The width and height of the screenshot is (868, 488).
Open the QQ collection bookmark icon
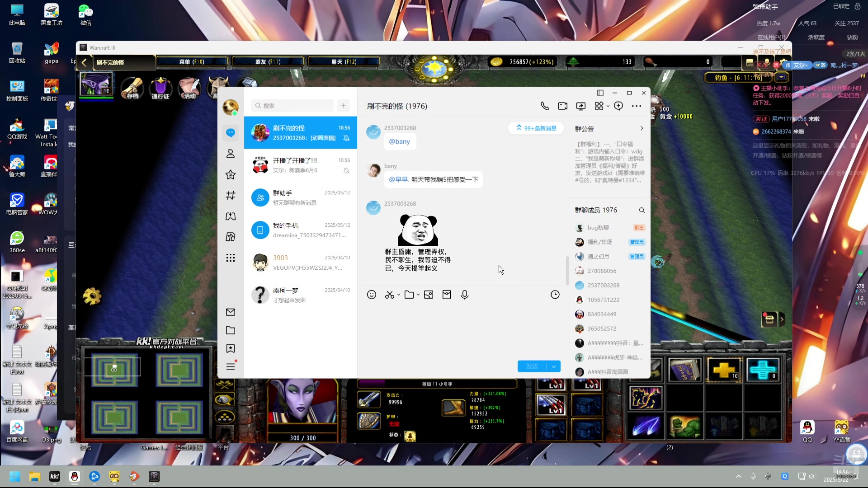click(231, 348)
